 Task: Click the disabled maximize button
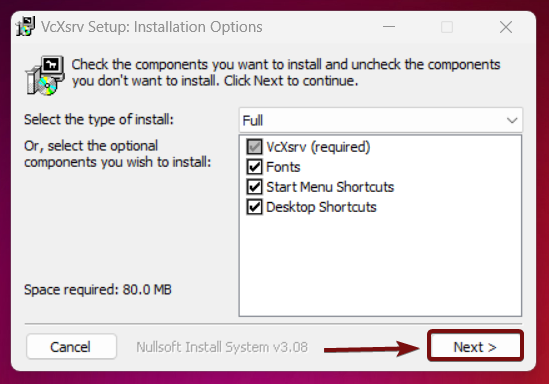point(447,27)
